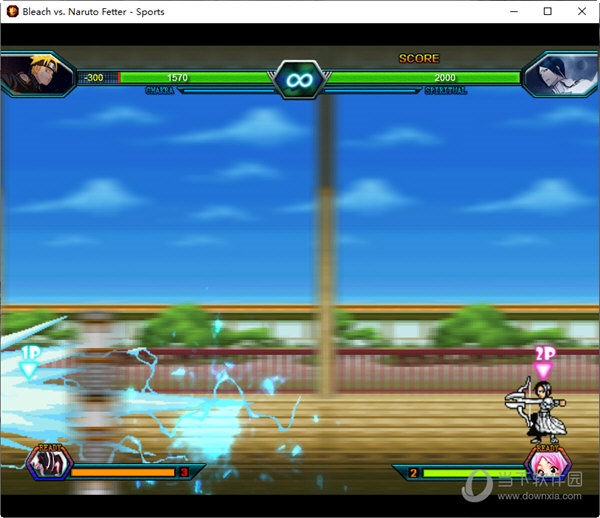Click player one's green health bar
Viewport: 600px width, 518px height.
click(x=195, y=78)
